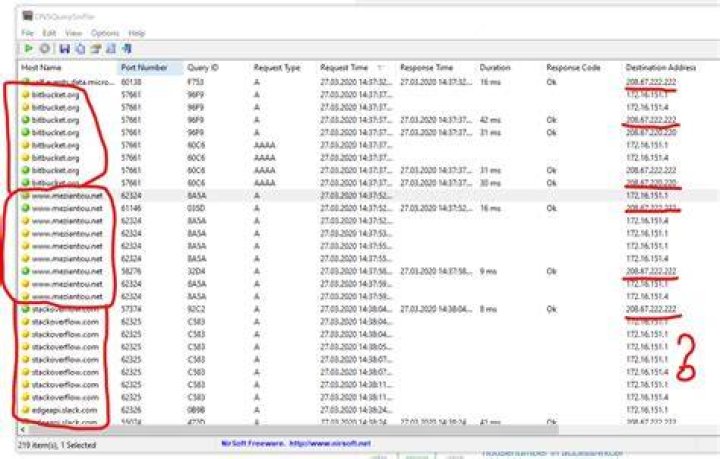
Task: Sort by the Request Type column header
Action: click(283, 67)
